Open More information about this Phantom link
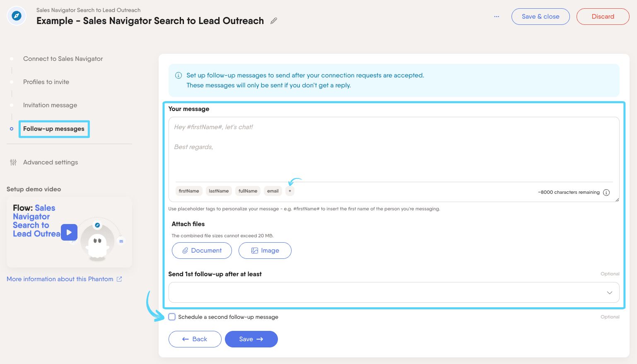637x364 pixels. (60, 279)
